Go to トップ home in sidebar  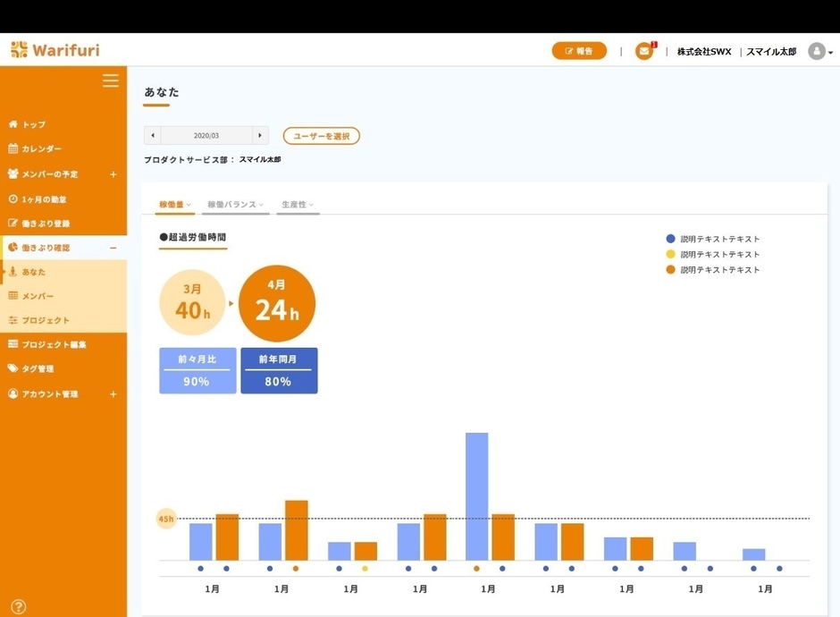tap(34, 124)
